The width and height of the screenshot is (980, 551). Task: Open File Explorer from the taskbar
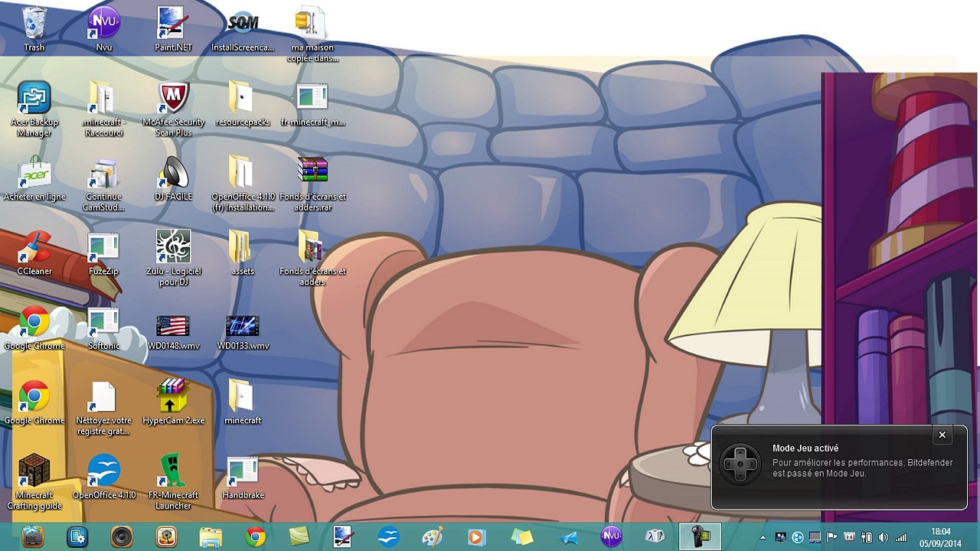pos(211,536)
